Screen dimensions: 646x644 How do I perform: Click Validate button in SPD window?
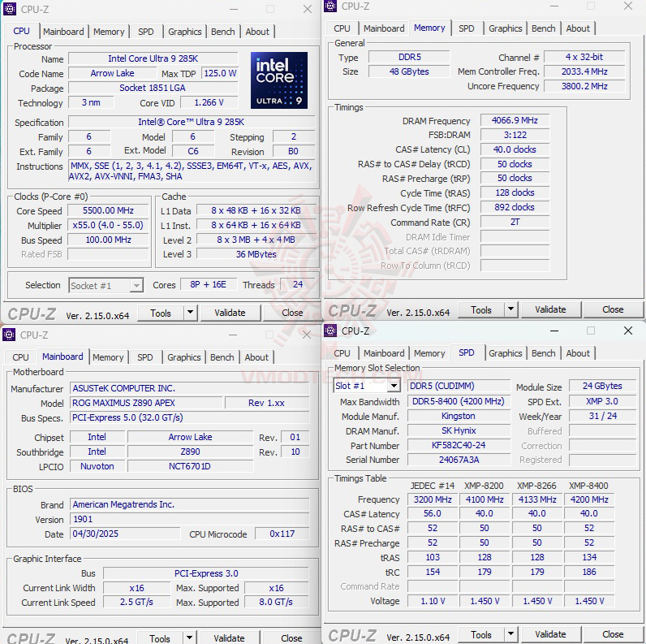pos(550,634)
